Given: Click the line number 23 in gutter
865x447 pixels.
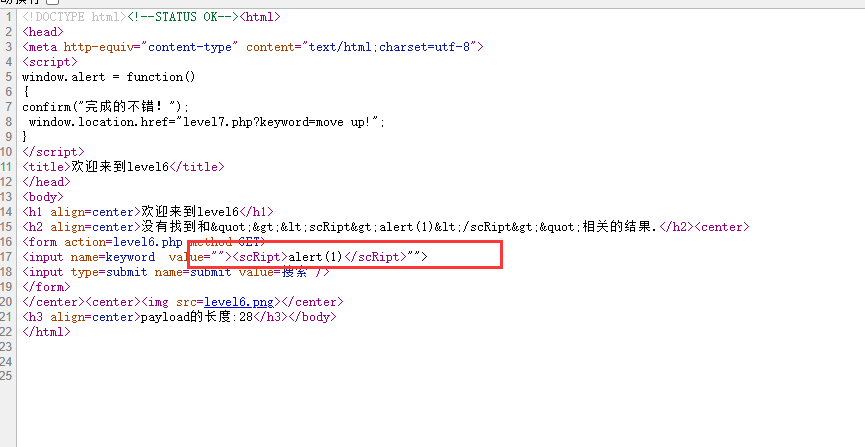Looking at the screenshot, I should (x=6, y=347).
